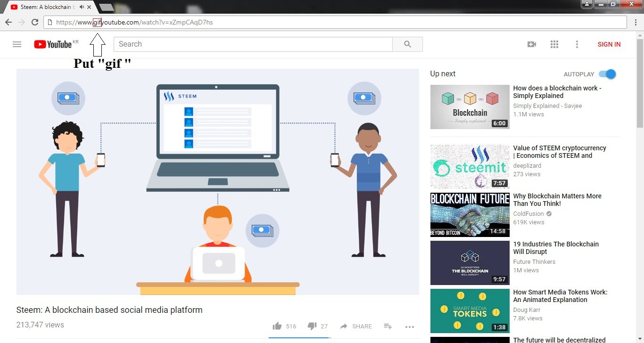Screen dimensions: 644x343
Task: Open 'How does a blockchain work' thumbnail
Action: point(470,107)
